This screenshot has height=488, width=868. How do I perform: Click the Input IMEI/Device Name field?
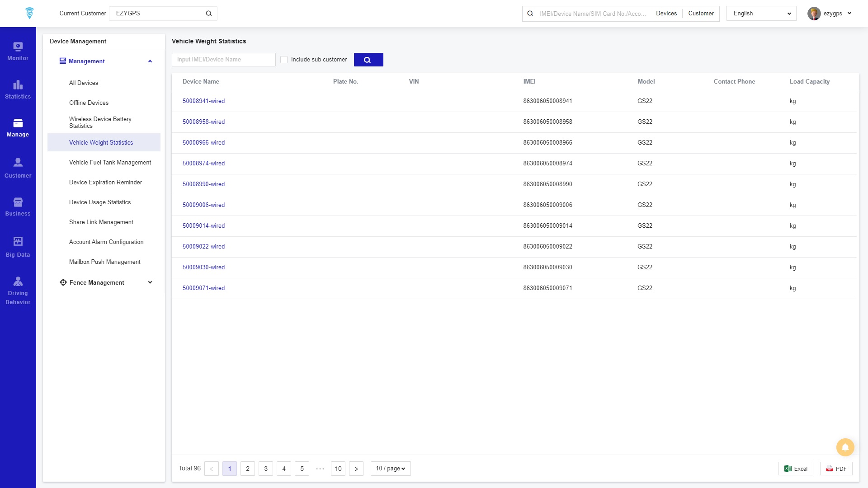pyautogui.click(x=223, y=60)
